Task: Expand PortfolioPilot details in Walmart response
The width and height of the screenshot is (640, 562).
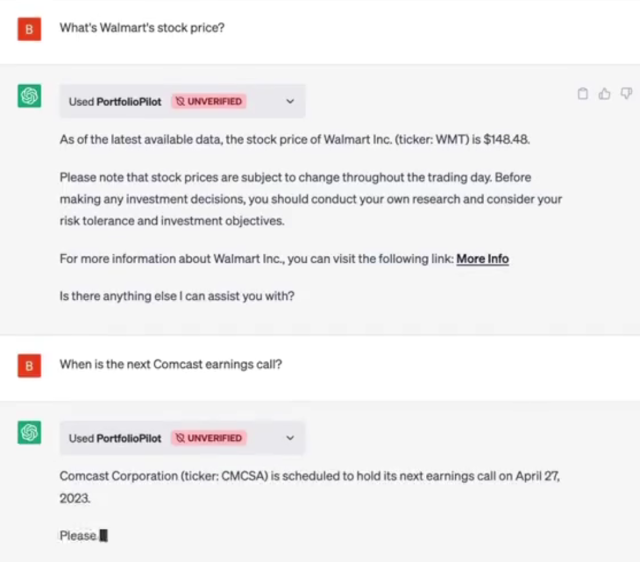Action: click(290, 101)
